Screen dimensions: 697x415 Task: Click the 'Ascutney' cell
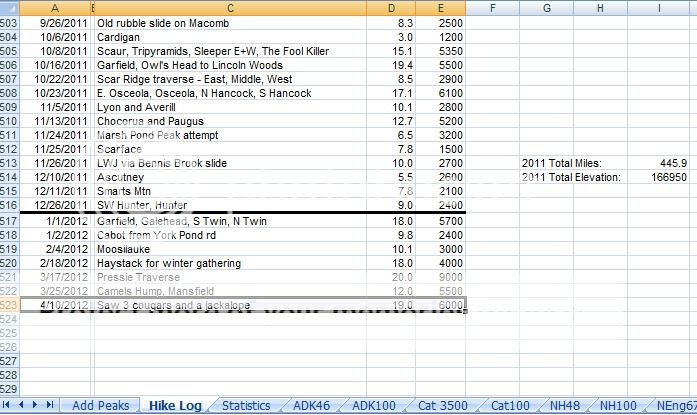230,177
